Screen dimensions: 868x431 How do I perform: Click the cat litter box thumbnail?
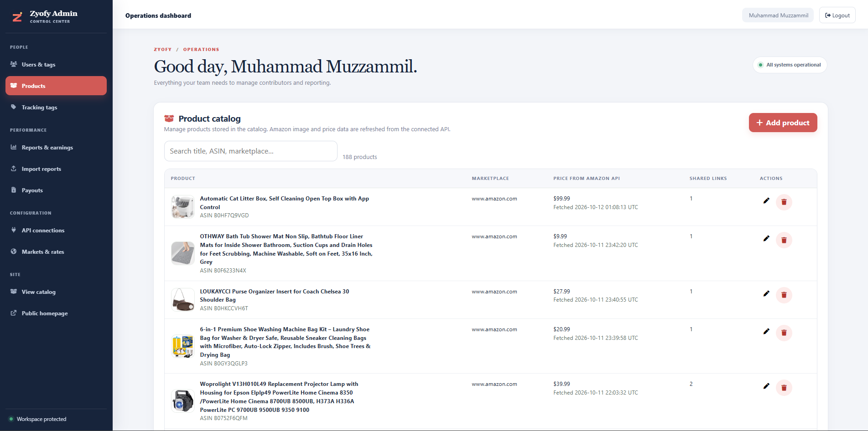(182, 207)
